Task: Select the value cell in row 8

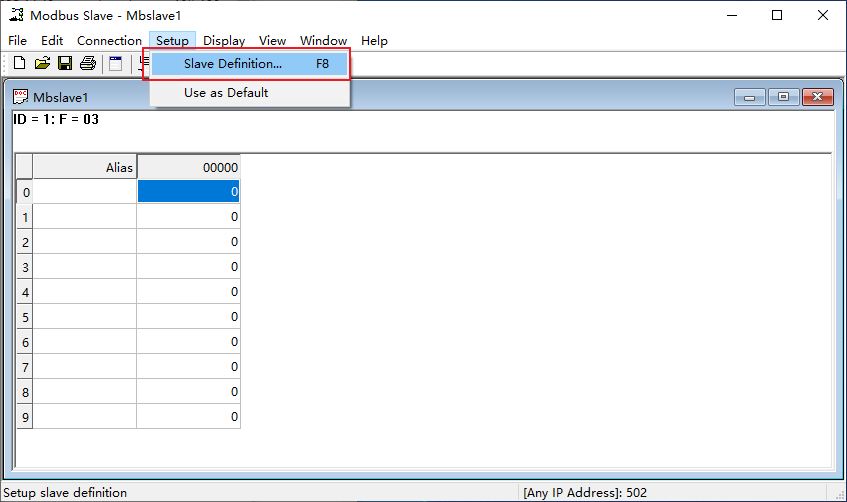Action: point(189,391)
